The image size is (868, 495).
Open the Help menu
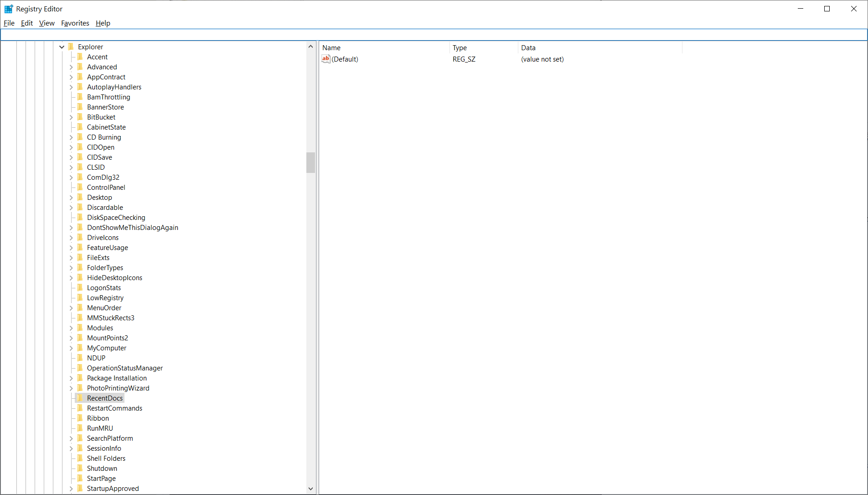coord(103,23)
